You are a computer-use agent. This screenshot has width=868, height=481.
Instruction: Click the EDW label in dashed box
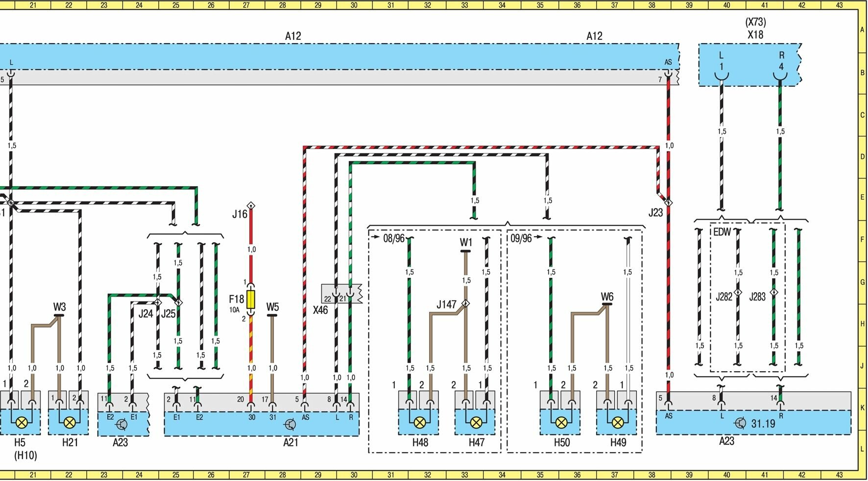[722, 232]
